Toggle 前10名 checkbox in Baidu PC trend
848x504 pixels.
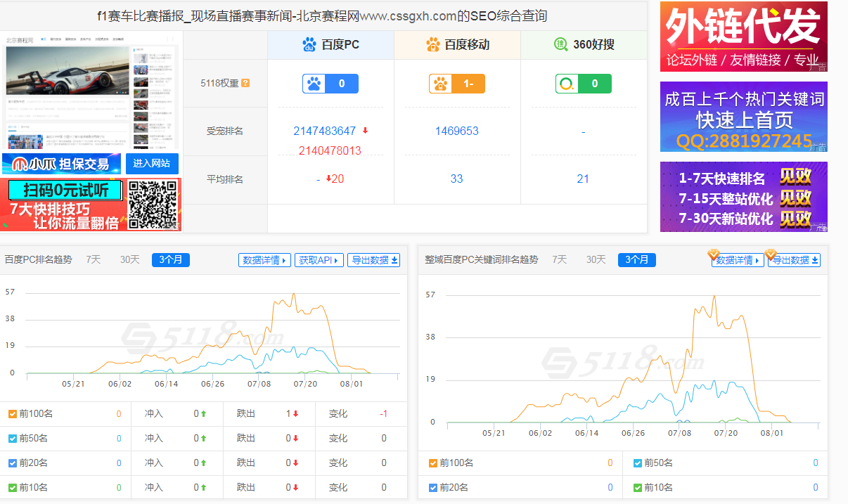[13, 488]
